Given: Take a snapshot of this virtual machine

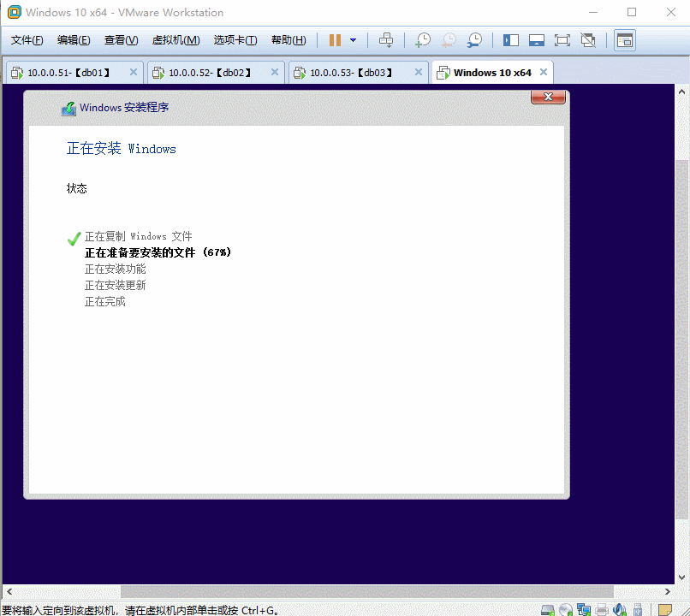Looking at the screenshot, I should (423, 40).
